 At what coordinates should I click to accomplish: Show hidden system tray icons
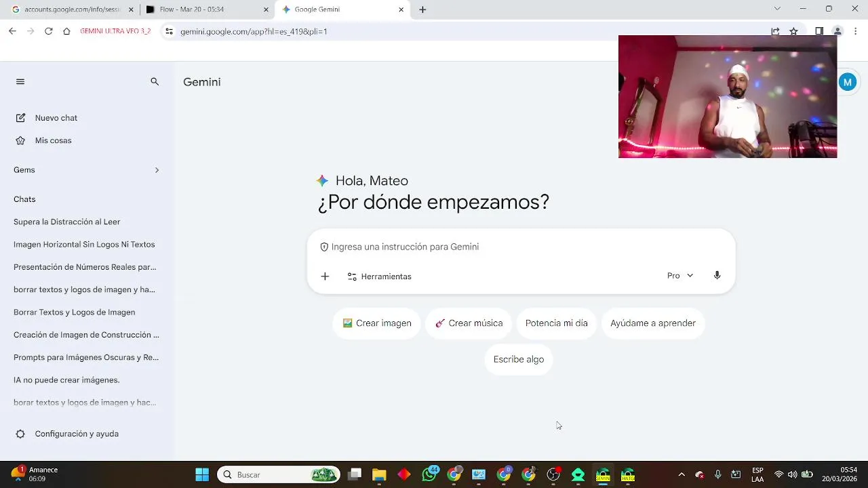(682, 474)
